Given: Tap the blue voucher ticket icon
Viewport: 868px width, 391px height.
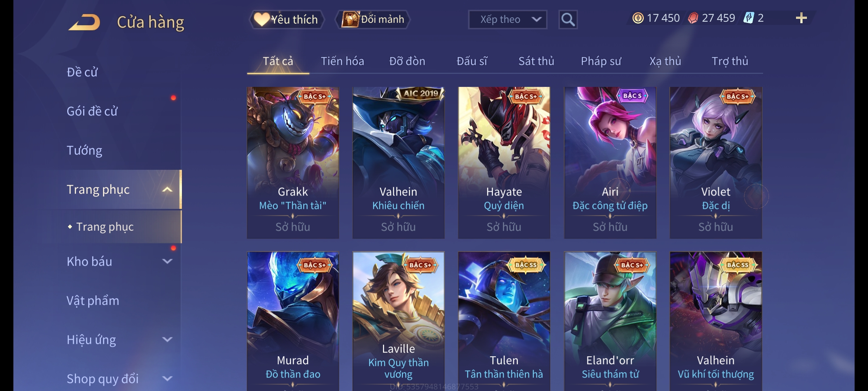Looking at the screenshot, I should tap(748, 18).
